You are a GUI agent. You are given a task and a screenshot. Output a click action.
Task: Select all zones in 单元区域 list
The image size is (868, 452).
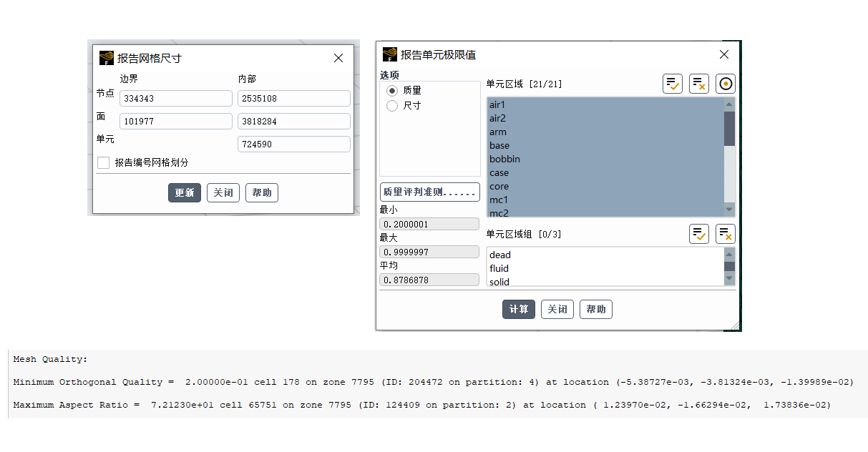(x=672, y=84)
